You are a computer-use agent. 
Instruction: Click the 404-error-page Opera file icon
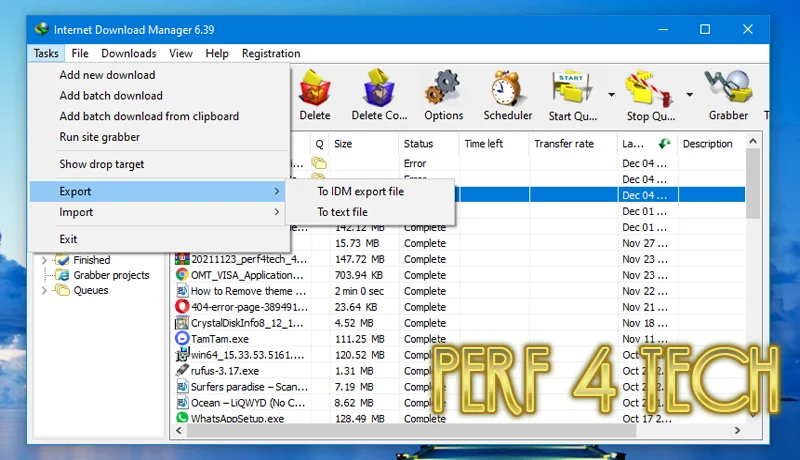(182, 306)
